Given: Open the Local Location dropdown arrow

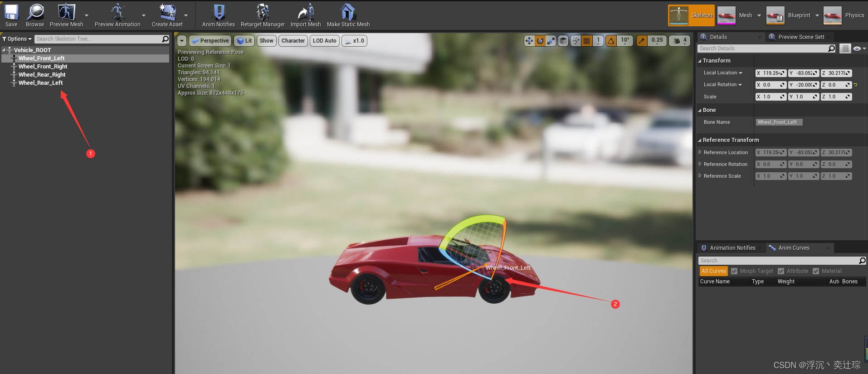Looking at the screenshot, I should tap(741, 73).
